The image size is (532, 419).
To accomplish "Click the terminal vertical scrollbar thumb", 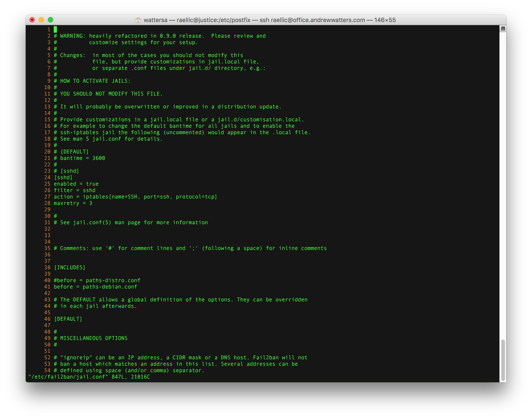I will pyautogui.click(x=503, y=360).
